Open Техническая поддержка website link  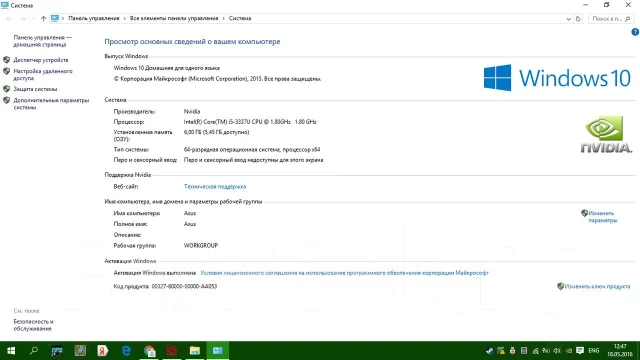tap(215, 187)
